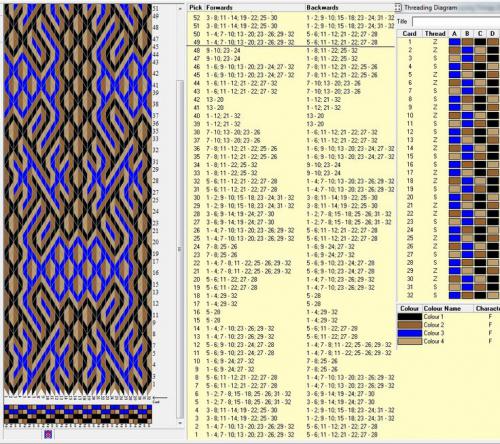Select card 32 hole A blue cell
Screen dimensions: 500x444
(454, 295)
